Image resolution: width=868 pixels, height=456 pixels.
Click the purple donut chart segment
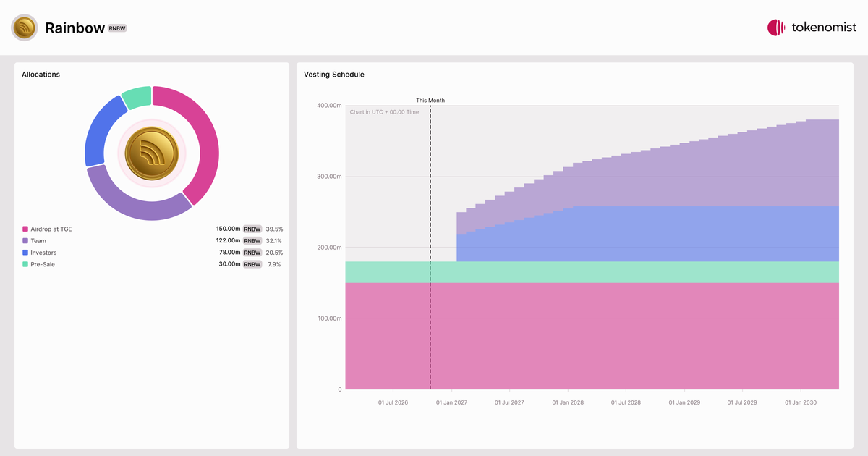tap(137, 207)
